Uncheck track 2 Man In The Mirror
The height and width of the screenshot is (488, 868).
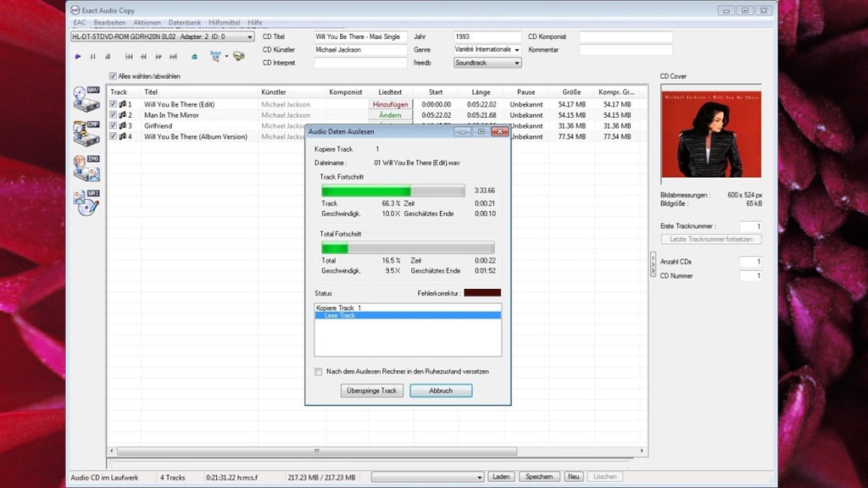pyautogui.click(x=113, y=115)
